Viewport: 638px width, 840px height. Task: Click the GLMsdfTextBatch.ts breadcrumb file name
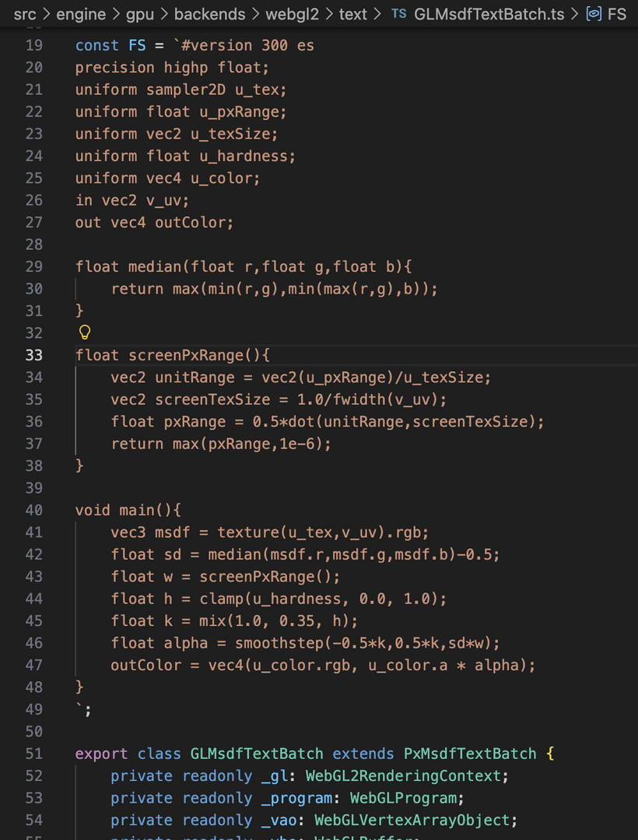tap(489, 14)
